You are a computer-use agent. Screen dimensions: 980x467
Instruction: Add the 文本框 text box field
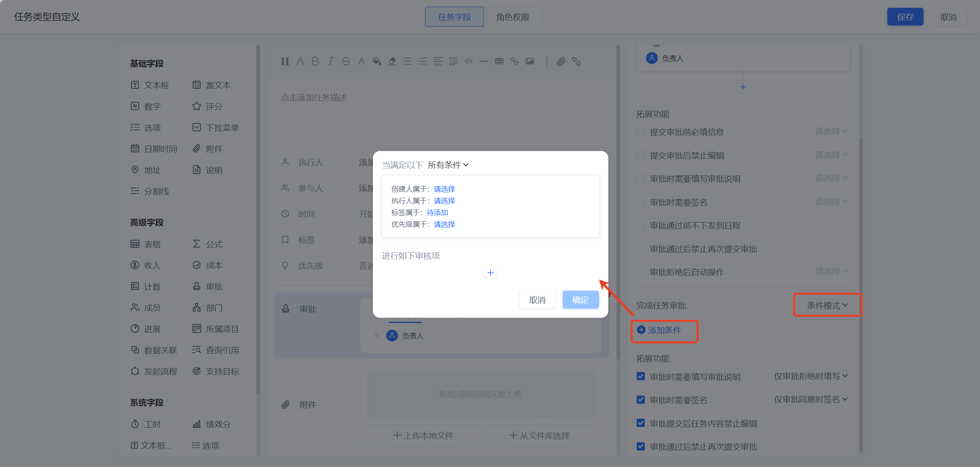click(150, 85)
